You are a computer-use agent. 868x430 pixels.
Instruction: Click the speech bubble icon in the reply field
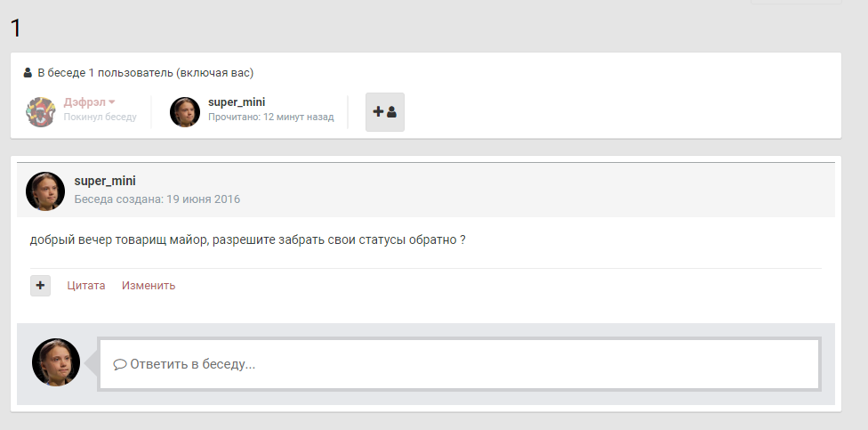pyautogui.click(x=120, y=365)
